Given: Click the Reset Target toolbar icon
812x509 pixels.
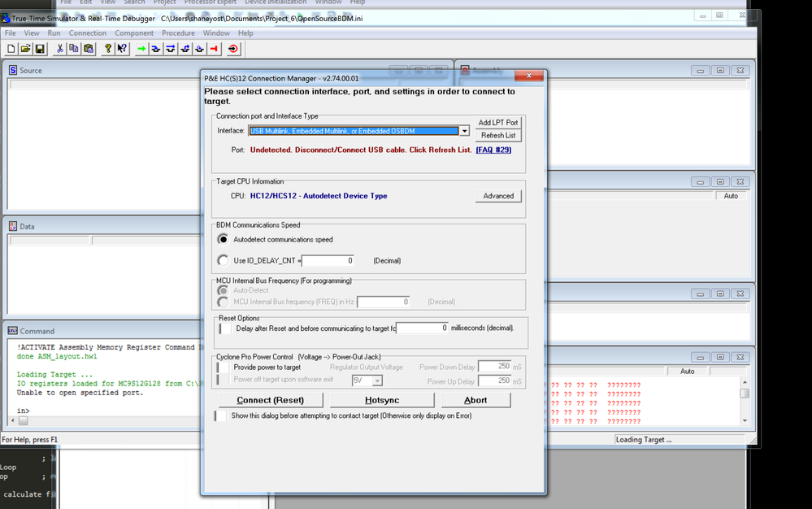Looking at the screenshot, I should (x=233, y=49).
